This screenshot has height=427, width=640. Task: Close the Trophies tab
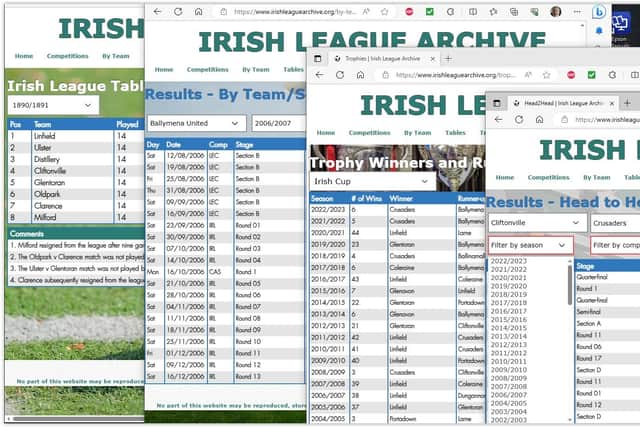click(433, 59)
